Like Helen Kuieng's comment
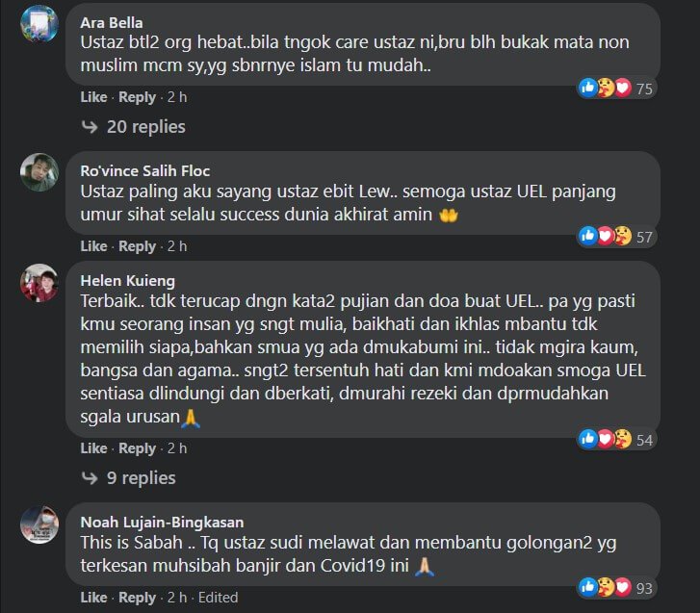Screen dimensions: 700x613 93,447
